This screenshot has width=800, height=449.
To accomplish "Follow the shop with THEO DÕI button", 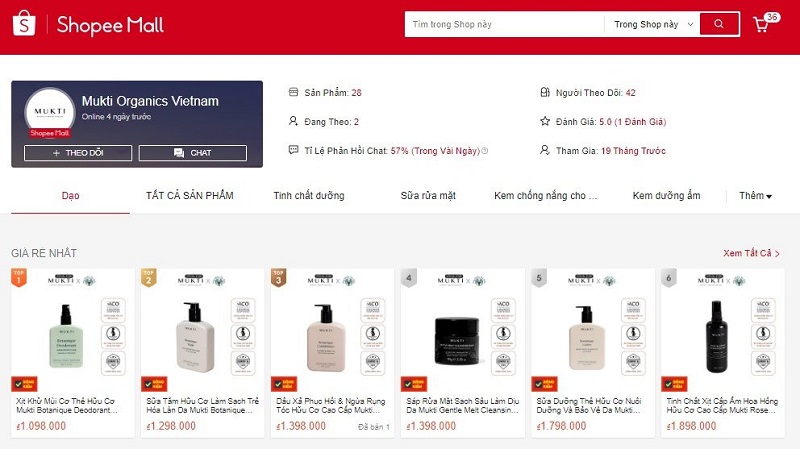I will coord(78,153).
